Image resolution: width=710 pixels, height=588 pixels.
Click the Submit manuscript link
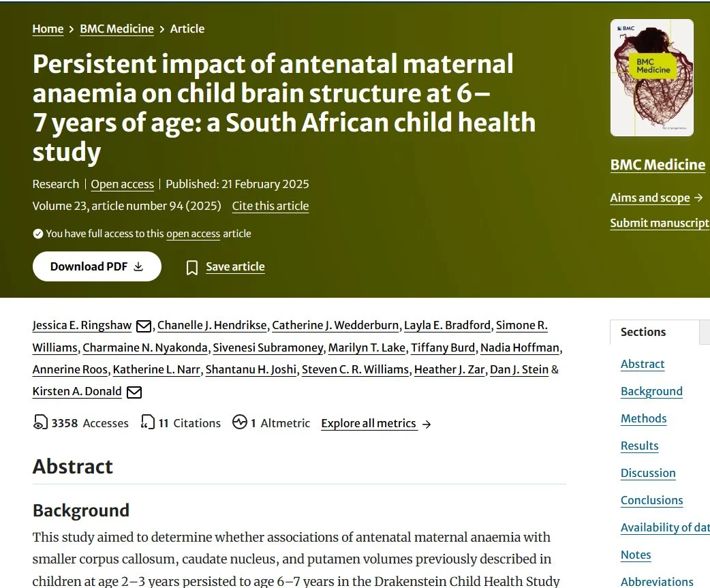point(660,223)
